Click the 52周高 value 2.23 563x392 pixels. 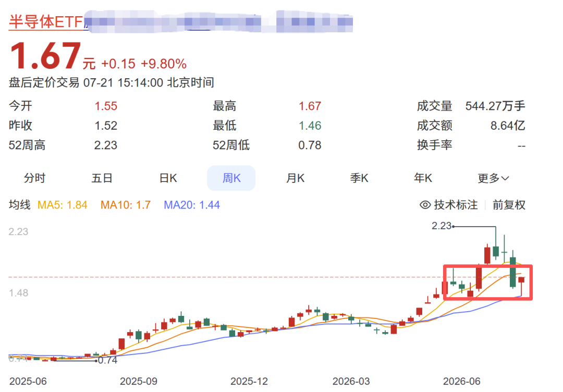point(106,145)
